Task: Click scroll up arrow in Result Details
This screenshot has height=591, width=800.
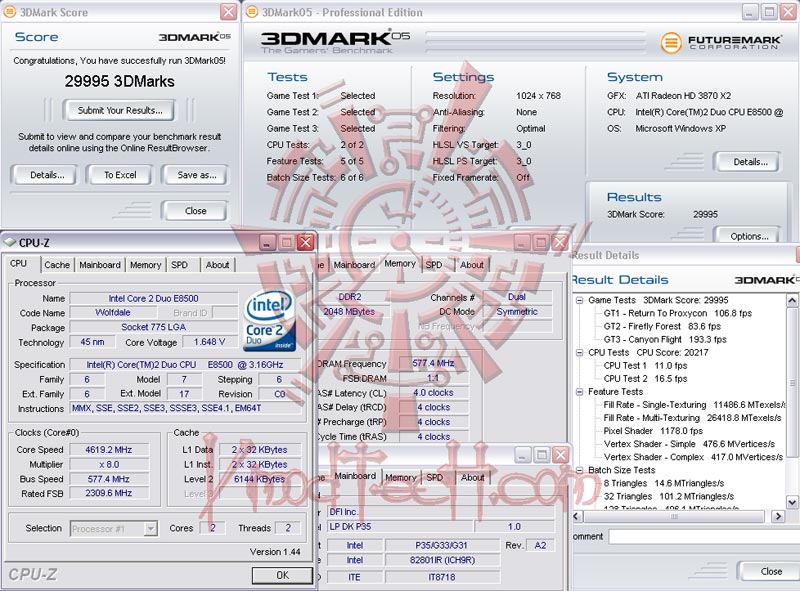Action: coord(792,300)
